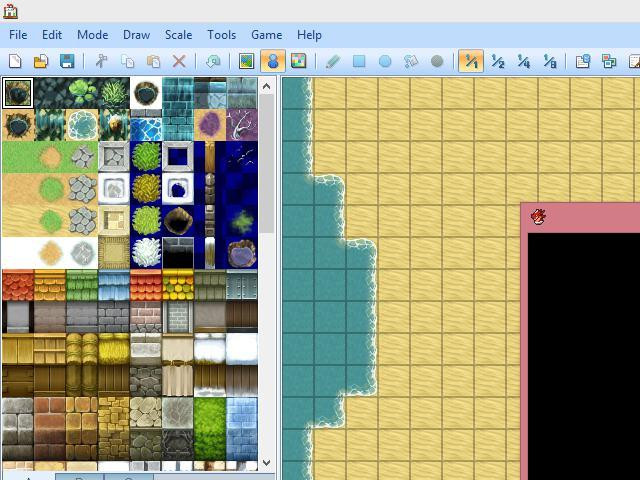
Task: Pick the lily pads water tile
Action: point(82,93)
